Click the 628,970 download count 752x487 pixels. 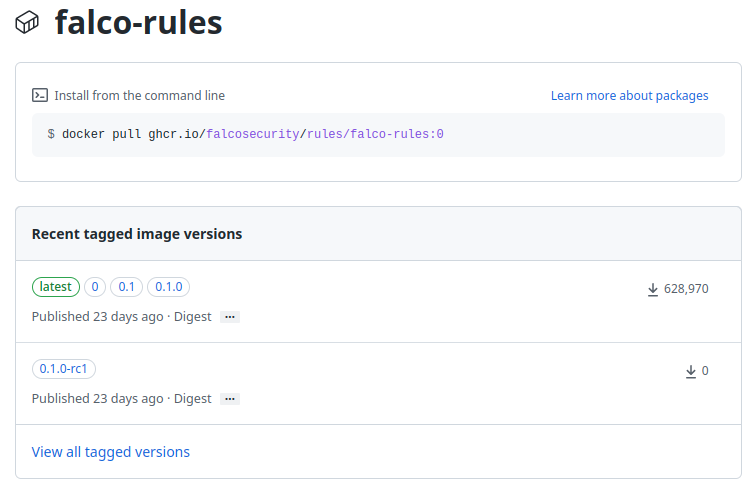(x=686, y=289)
